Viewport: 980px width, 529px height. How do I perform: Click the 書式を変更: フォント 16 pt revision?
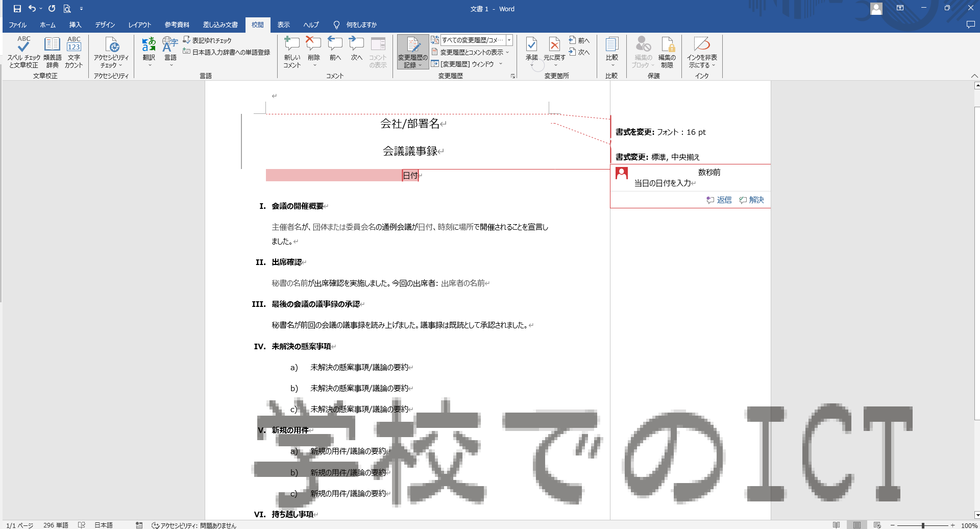660,132
